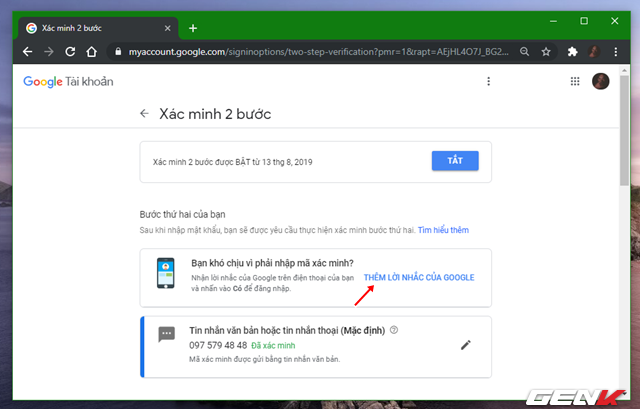Click the padlock site info icon
This screenshot has width=640, height=409.
click(118, 52)
